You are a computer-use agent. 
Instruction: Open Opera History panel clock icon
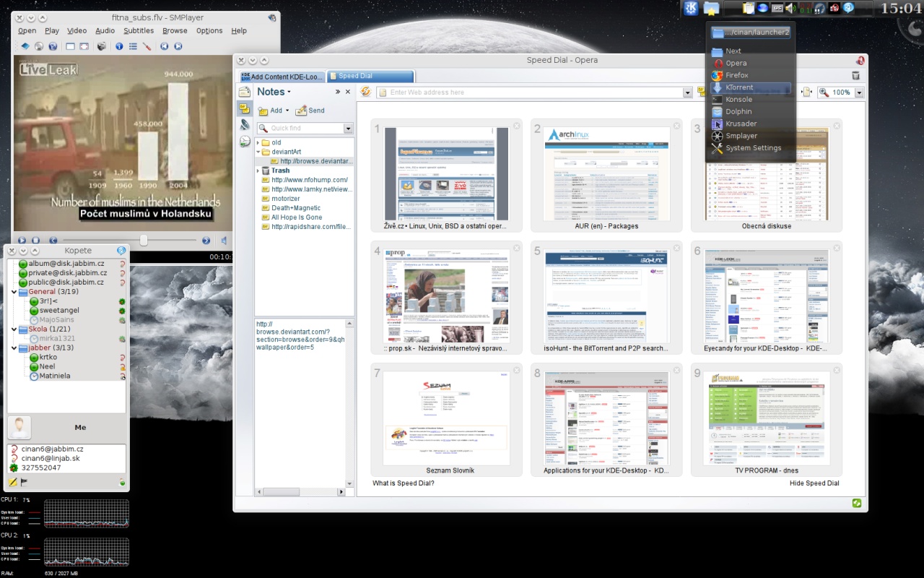(x=245, y=141)
